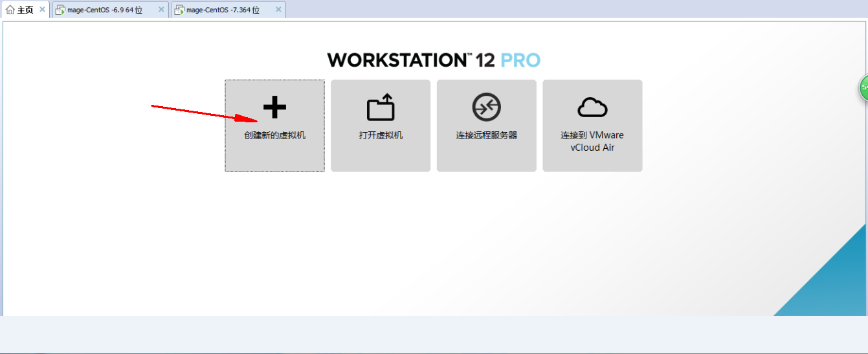
Task: Close the mage-CentOS -7.364 位 tab
Action: point(278,10)
